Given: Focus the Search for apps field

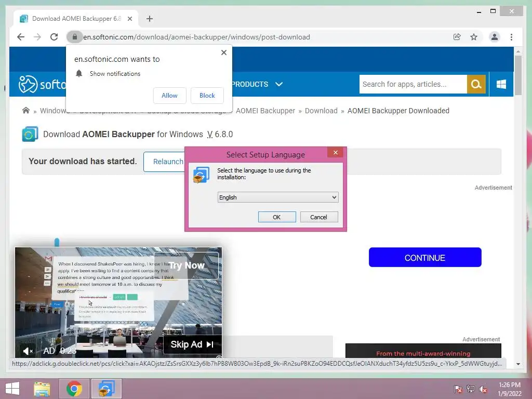Looking at the screenshot, I should [x=413, y=84].
